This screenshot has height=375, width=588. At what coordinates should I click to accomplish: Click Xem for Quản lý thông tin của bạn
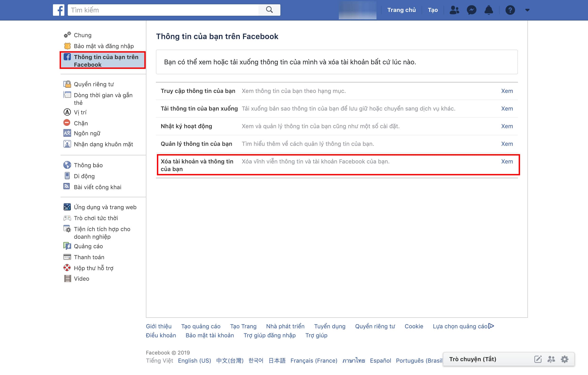[x=507, y=144]
